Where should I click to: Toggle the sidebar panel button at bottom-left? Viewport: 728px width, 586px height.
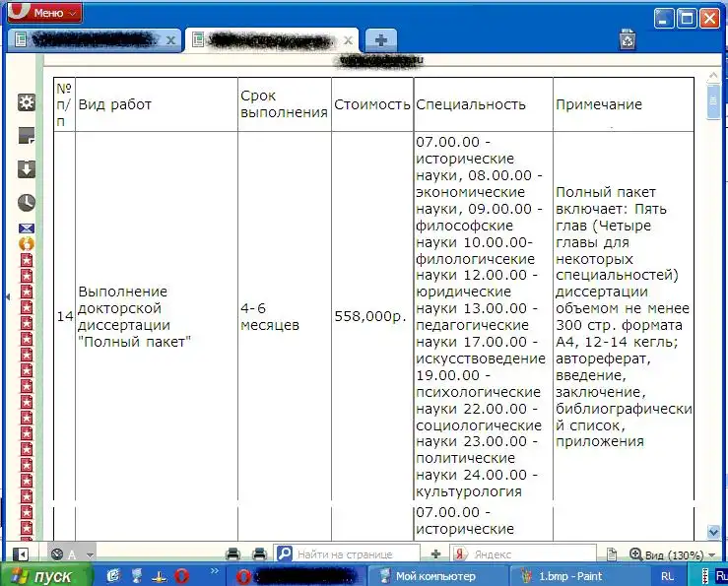click(x=22, y=554)
